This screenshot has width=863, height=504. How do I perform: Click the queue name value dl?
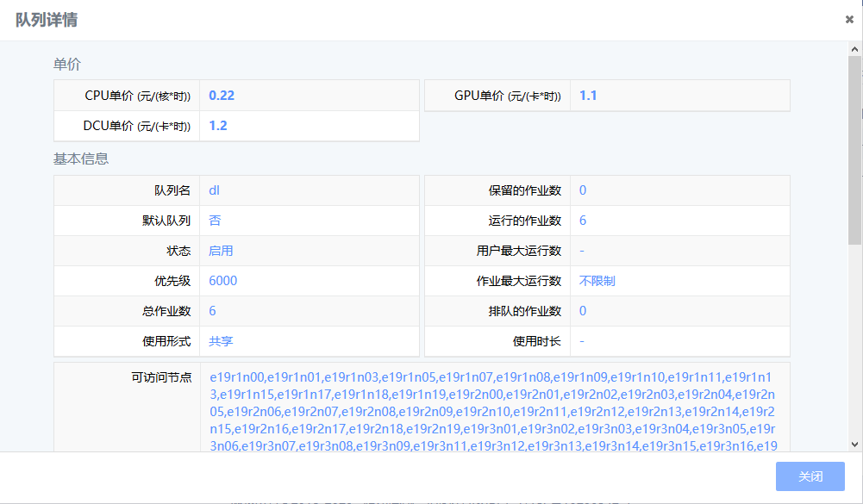tap(215, 190)
